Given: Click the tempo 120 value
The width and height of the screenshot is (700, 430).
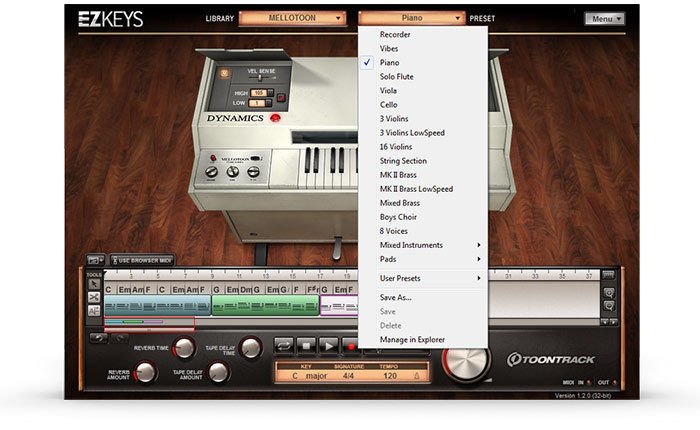Looking at the screenshot, I should click(x=390, y=376).
